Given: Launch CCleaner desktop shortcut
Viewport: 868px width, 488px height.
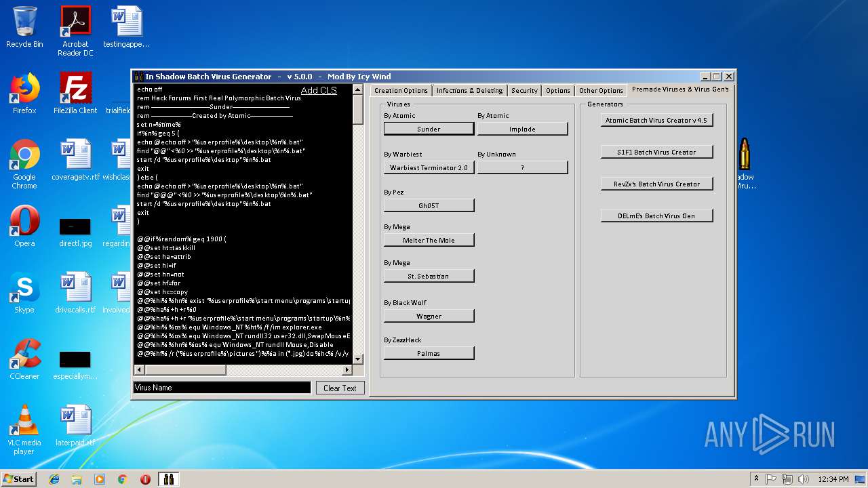Looking at the screenshot, I should tap(24, 359).
